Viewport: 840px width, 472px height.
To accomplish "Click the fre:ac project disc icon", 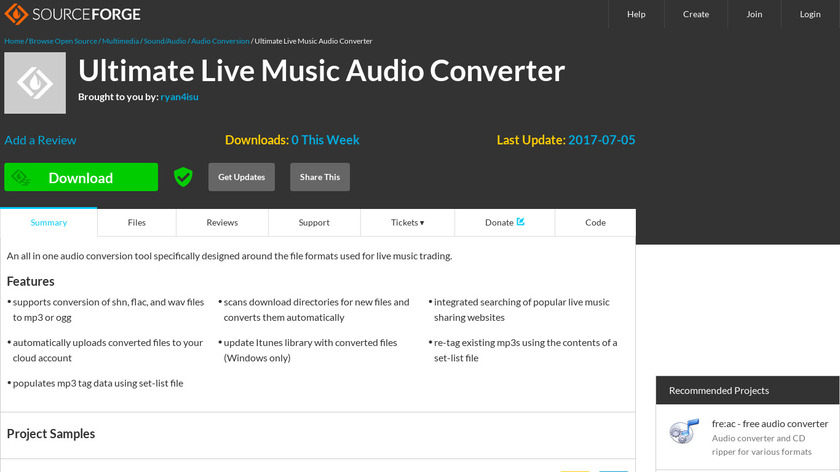I will point(684,431).
